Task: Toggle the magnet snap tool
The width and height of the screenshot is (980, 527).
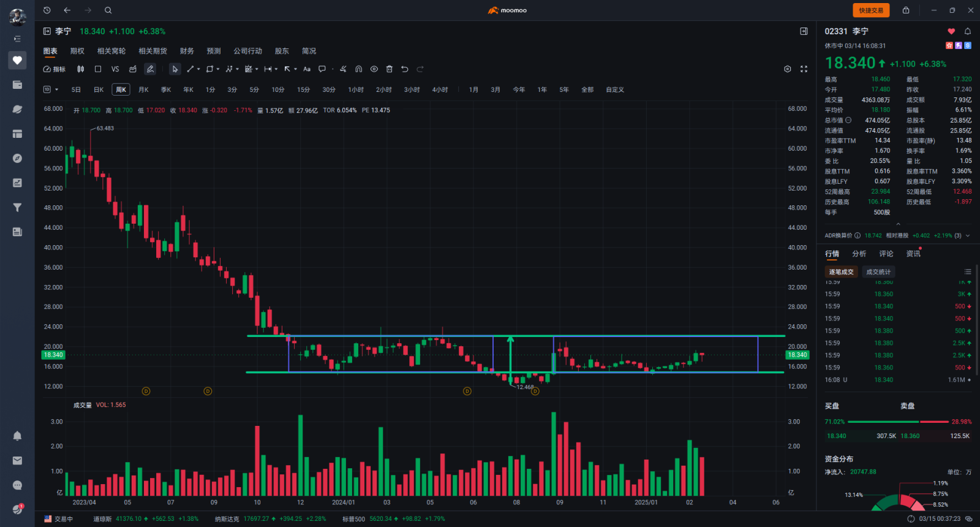Action: click(x=359, y=69)
